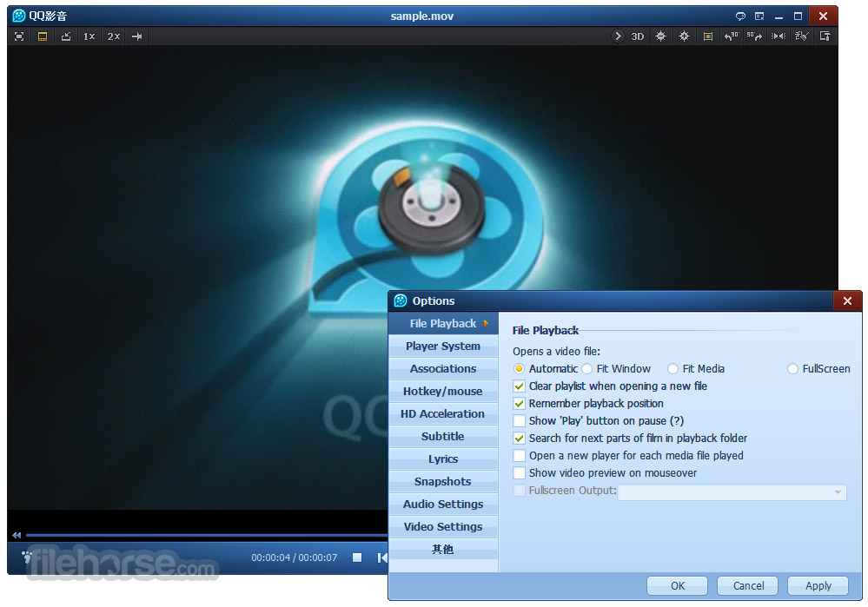Increase brightness with the second sun icon
The width and height of the screenshot is (868, 607).
(684, 36)
